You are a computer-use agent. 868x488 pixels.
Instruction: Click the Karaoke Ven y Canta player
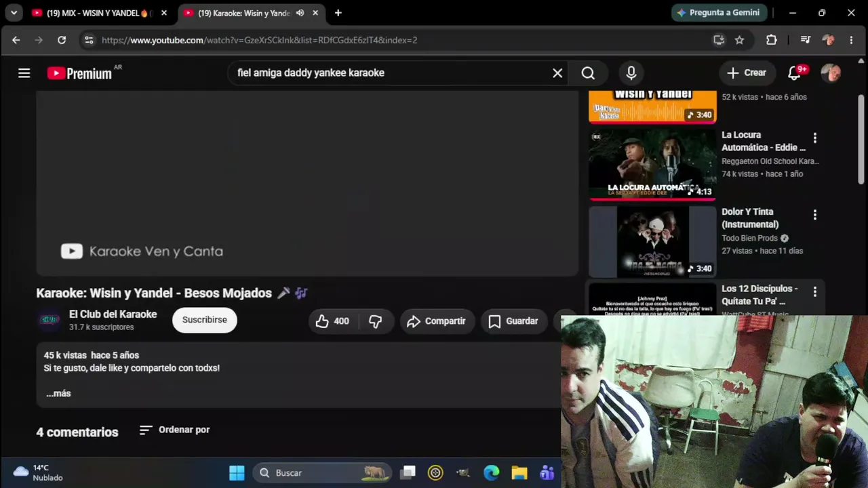[307, 184]
